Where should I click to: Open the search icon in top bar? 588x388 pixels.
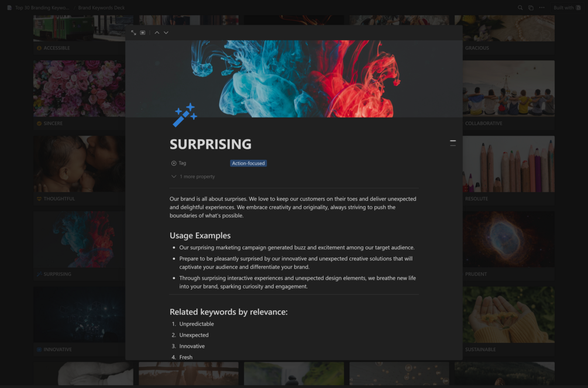click(520, 8)
